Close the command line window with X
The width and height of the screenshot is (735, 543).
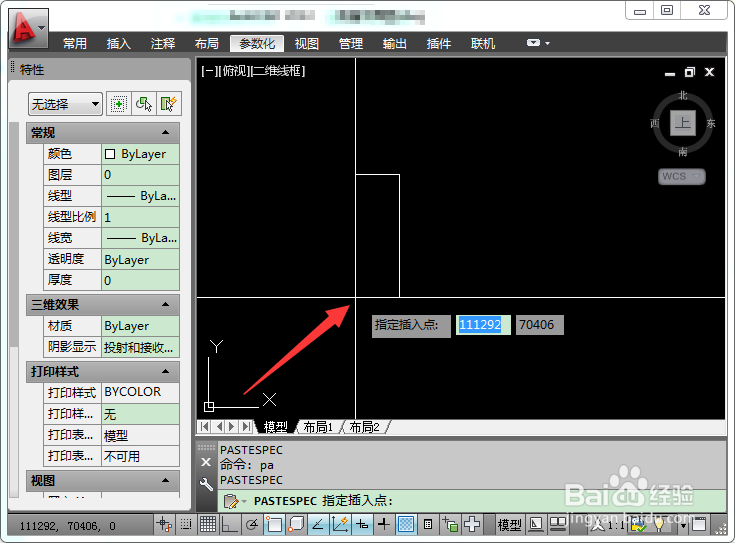pyautogui.click(x=206, y=462)
